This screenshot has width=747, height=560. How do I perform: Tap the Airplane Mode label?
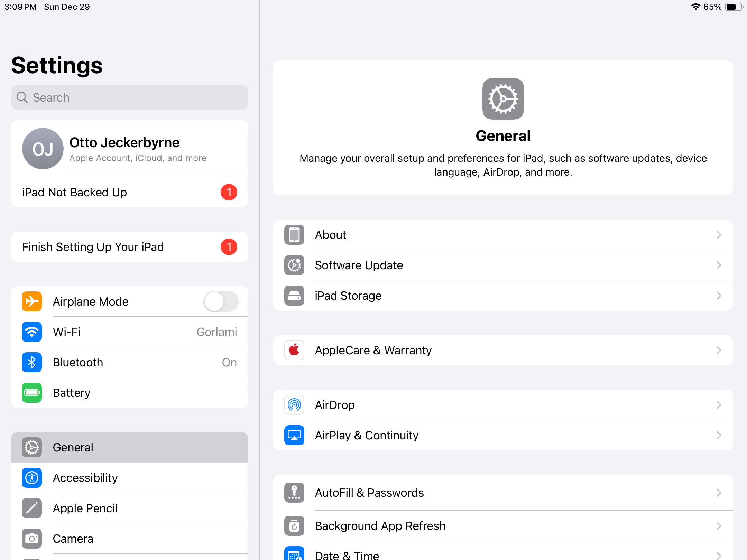91,301
